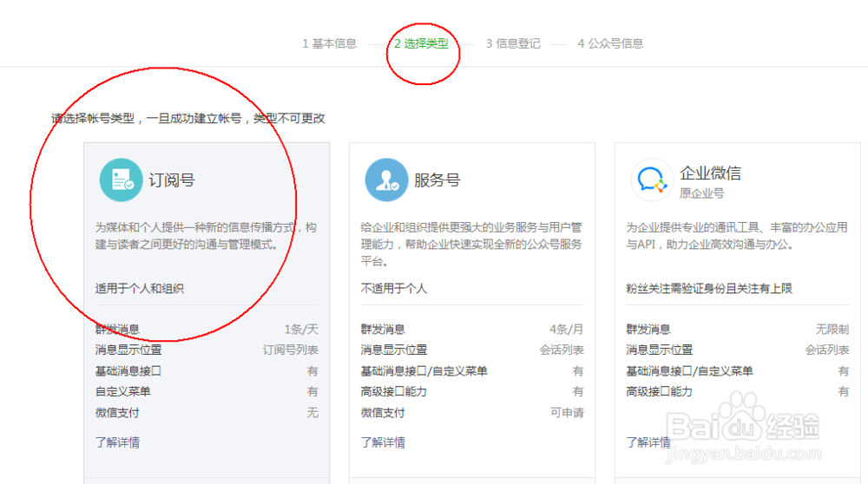Click 基础消息接口/自定义菜单 in 服务号 card
This screenshot has width=868, height=484.
tap(424, 370)
